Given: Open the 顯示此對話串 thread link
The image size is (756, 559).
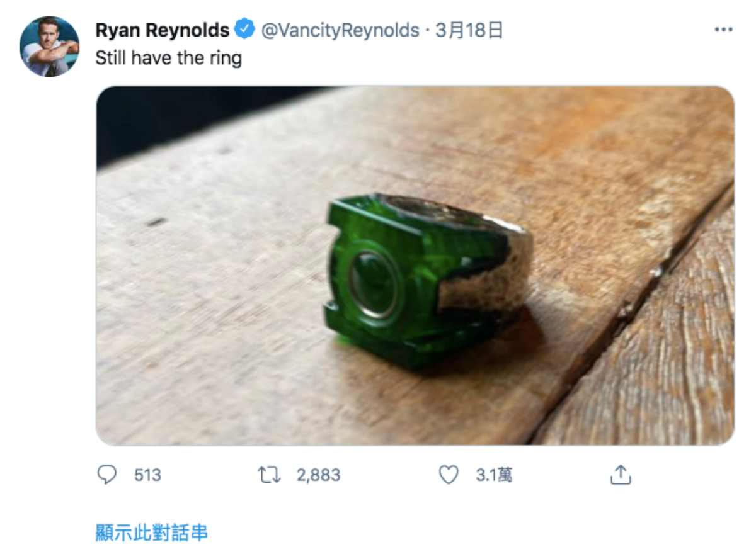Looking at the screenshot, I should 151,533.
